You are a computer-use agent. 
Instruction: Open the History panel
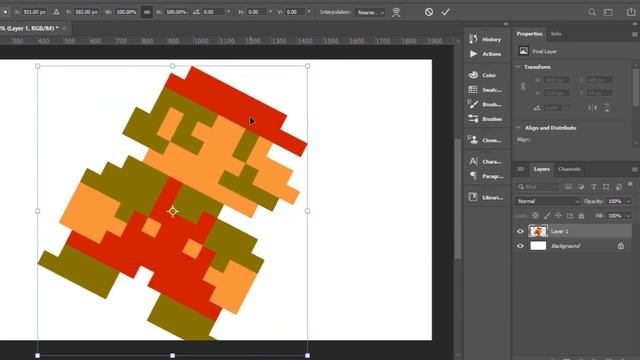coord(485,39)
